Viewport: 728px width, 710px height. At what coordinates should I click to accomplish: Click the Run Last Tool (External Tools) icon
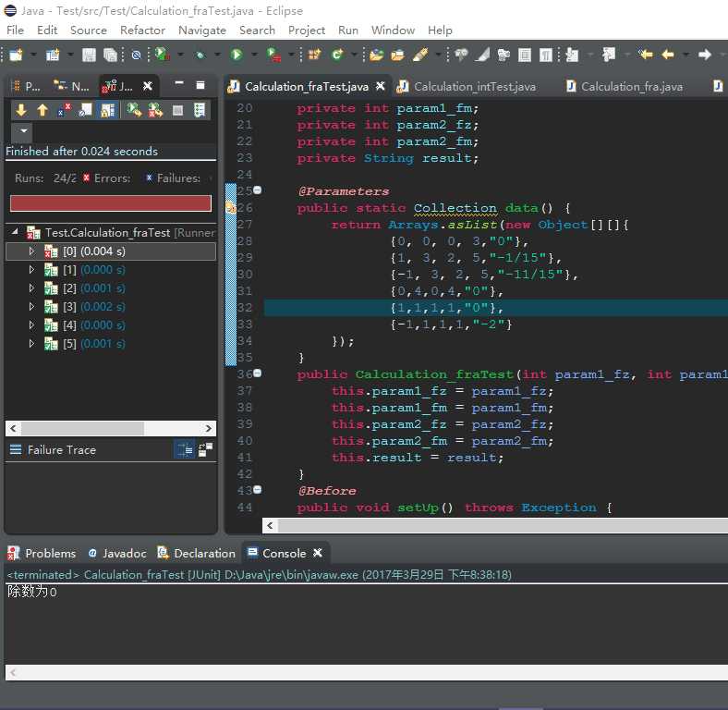tap(273, 55)
